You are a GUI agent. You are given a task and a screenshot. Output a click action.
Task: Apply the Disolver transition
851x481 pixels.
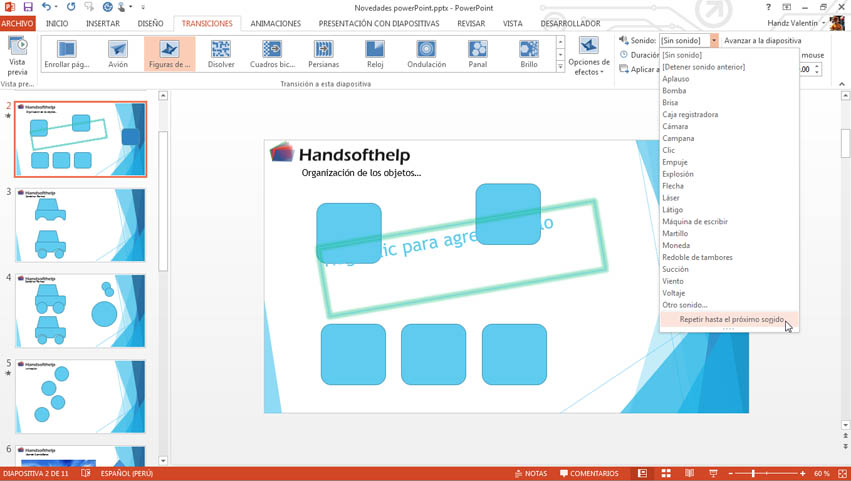221,54
